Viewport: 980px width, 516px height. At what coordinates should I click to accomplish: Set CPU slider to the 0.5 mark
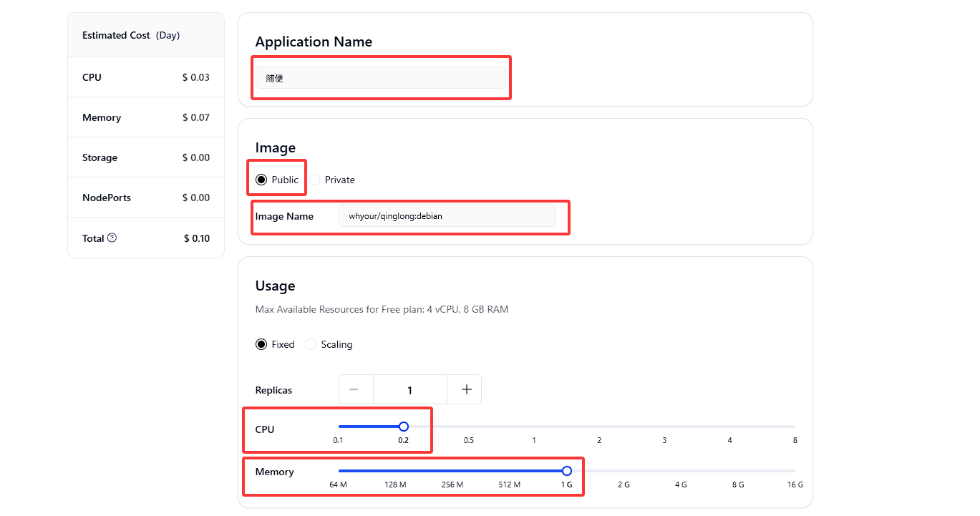click(469, 427)
